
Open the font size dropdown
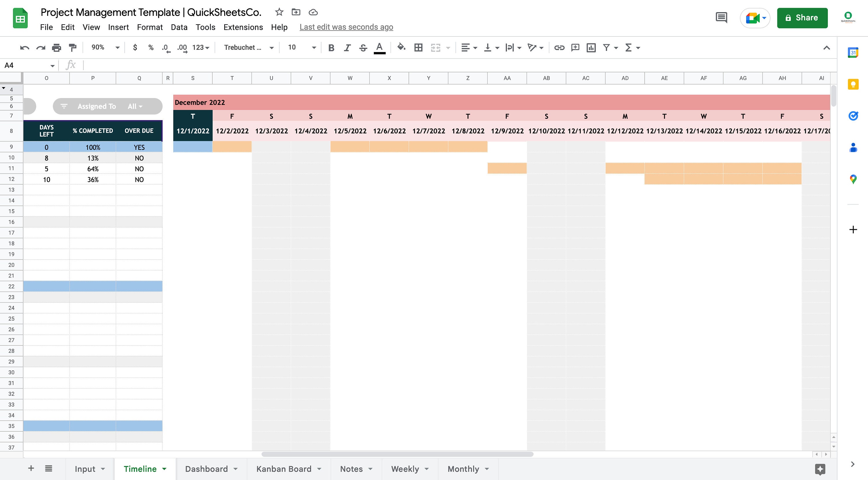tap(314, 47)
